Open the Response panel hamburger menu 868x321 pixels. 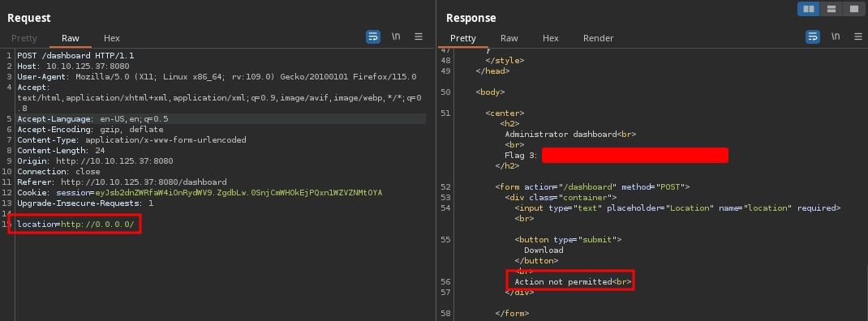coord(858,36)
